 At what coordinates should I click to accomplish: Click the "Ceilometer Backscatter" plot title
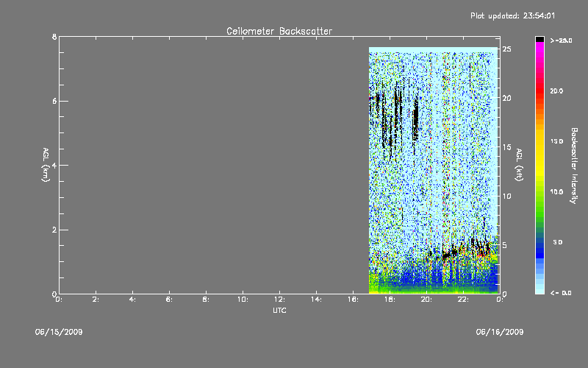point(279,31)
